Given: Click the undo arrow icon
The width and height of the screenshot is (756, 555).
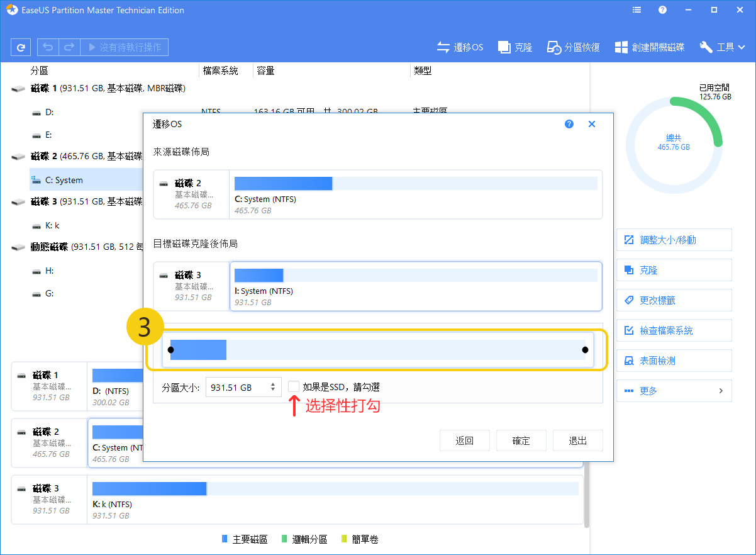Looking at the screenshot, I should [x=48, y=47].
